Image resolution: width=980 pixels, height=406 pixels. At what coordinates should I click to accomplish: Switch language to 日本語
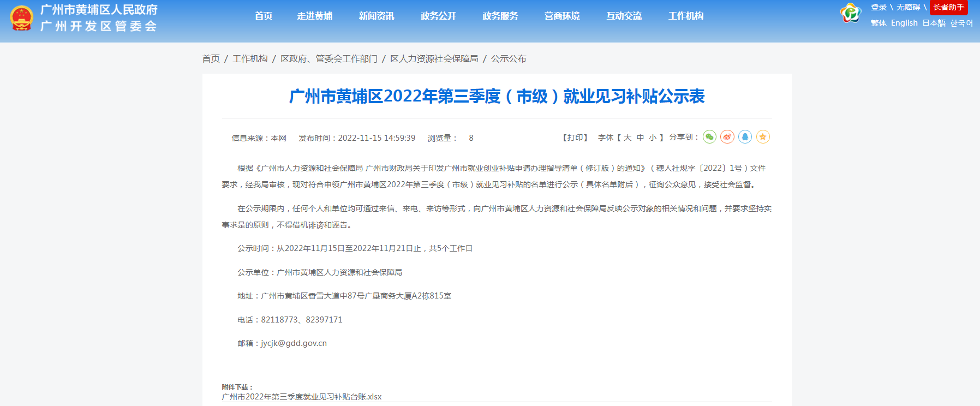point(934,23)
